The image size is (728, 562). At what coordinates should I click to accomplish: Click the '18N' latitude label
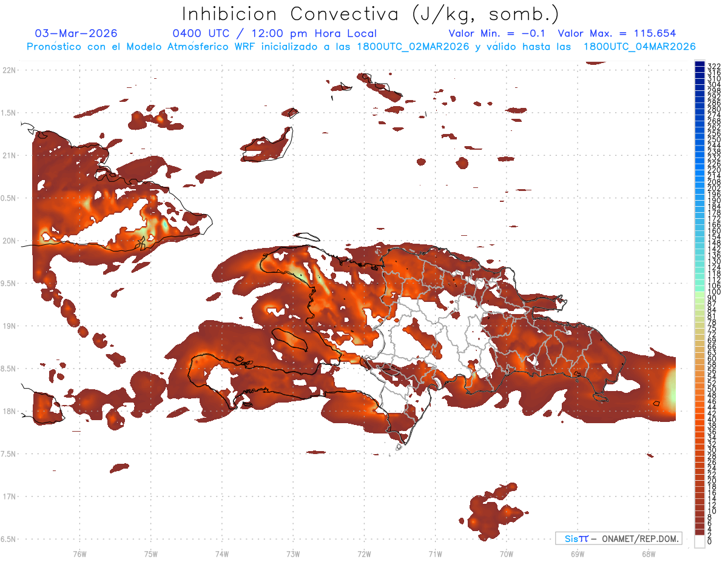click(x=9, y=411)
